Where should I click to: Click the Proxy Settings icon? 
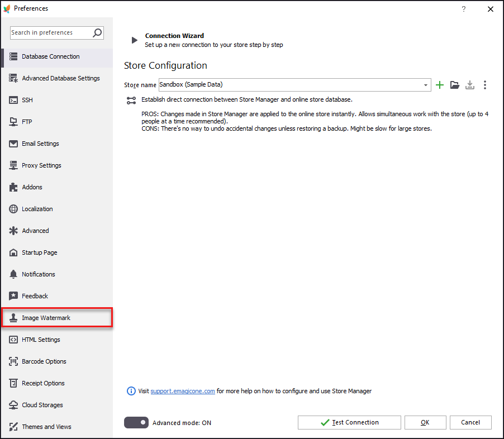[x=13, y=165]
